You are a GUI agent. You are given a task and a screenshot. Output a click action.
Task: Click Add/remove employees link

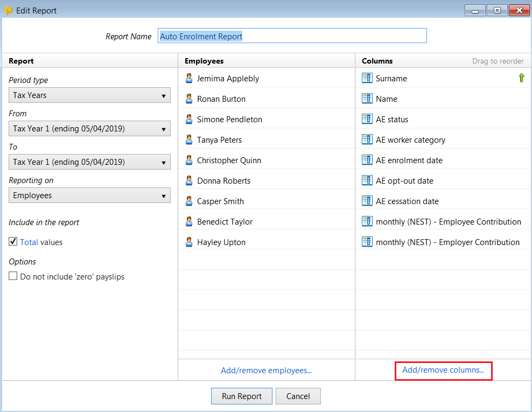tap(267, 370)
